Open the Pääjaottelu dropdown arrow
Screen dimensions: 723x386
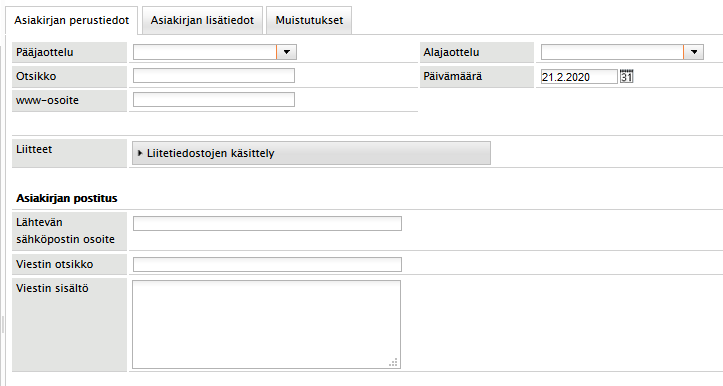286,52
